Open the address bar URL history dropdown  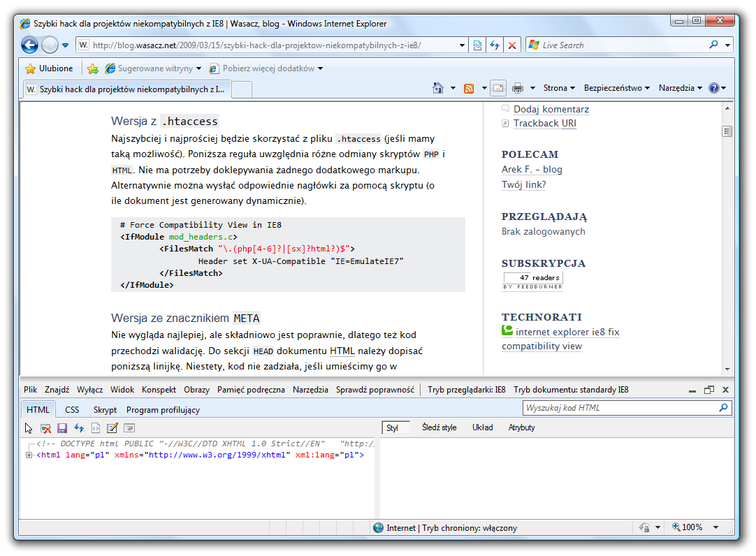click(x=462, y=45)
